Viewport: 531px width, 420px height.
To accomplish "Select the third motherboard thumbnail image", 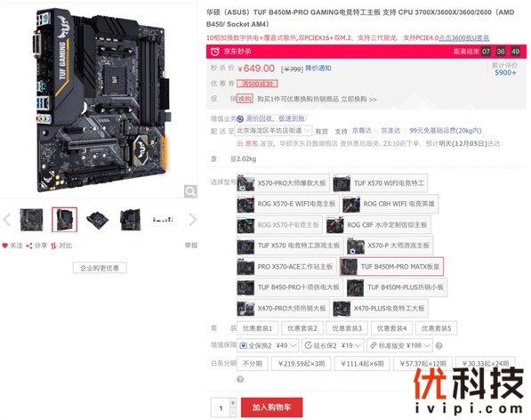I will [98, 220].
